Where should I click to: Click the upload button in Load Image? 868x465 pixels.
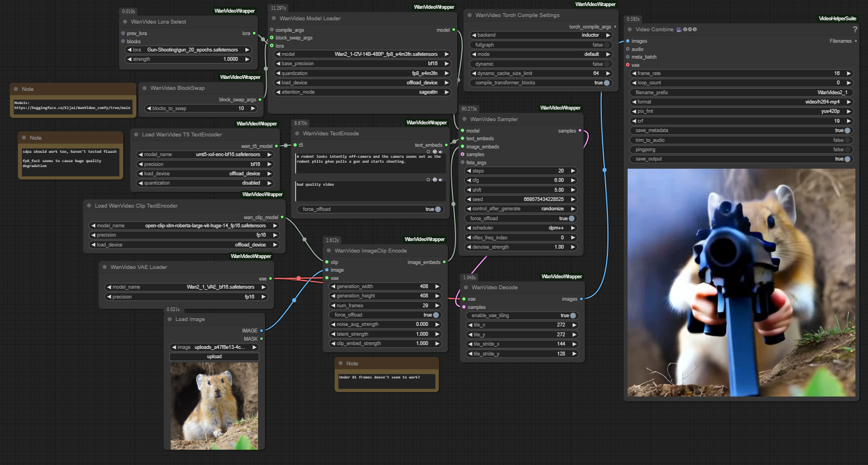tap(214, 357)
